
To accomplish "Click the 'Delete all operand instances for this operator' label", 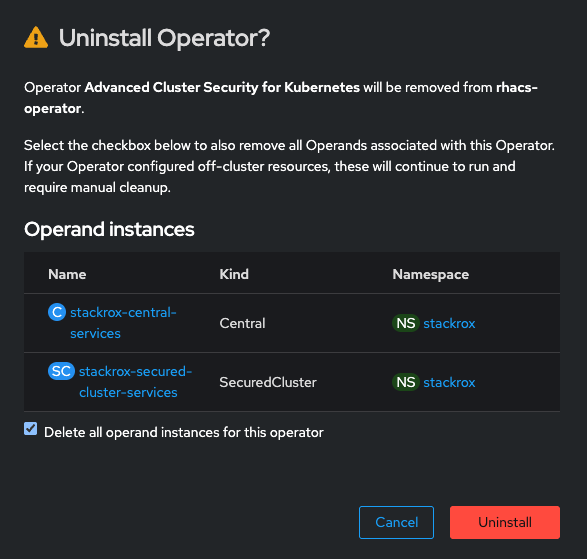I will coord(183,432).
